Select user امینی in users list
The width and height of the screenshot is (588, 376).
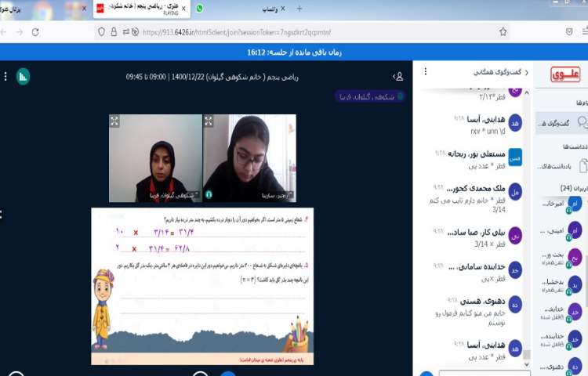click(x=561, y=231)
